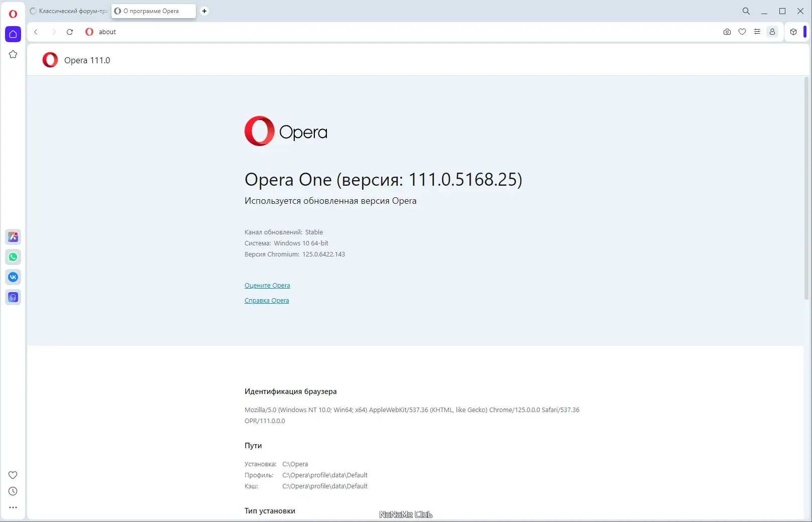Viewport: 812px width, 522px height.
Task: Open the Справка Opera link
Action: click(267, 301)
